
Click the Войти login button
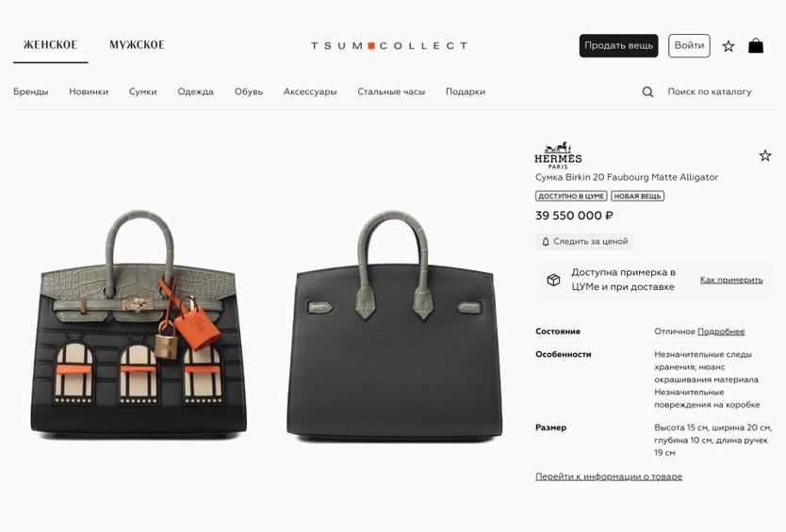click(x=689, y=45)
